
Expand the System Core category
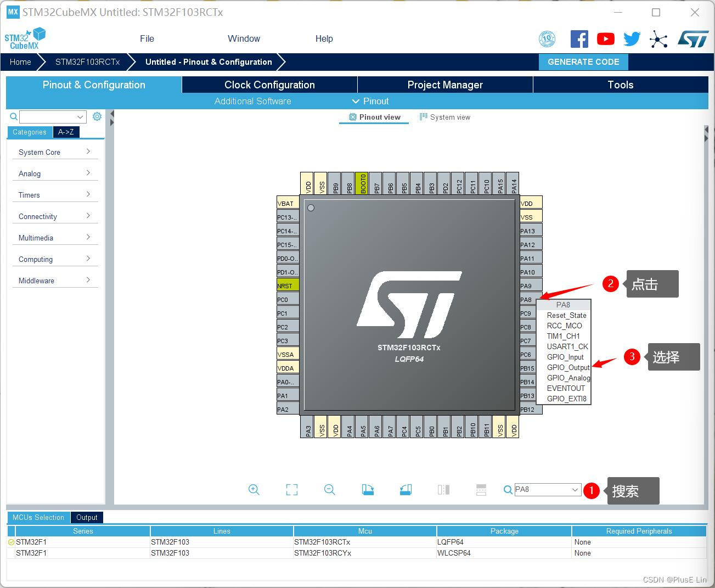click(x=55, y=152)
